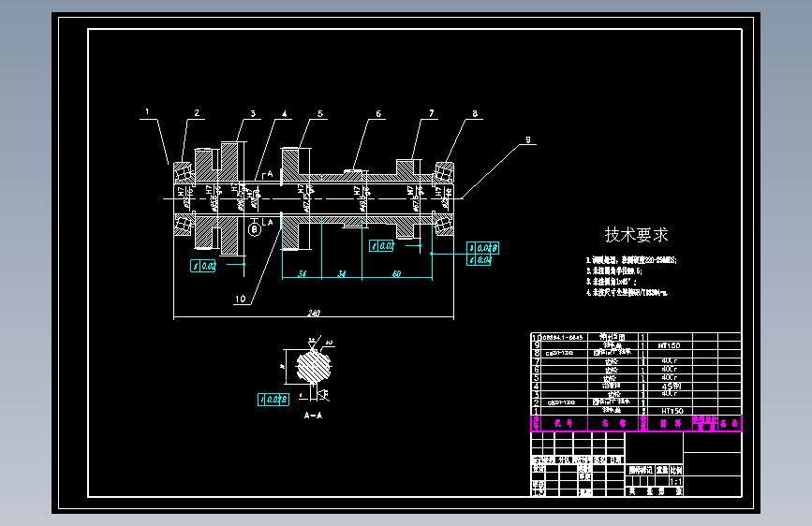Select part callout number 1
Viewport: 812px width, 526px height.
pos(147,111)
